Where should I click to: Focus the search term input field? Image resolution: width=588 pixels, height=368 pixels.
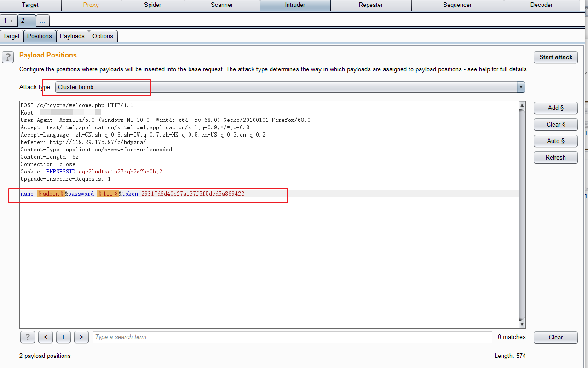[292, 337]
